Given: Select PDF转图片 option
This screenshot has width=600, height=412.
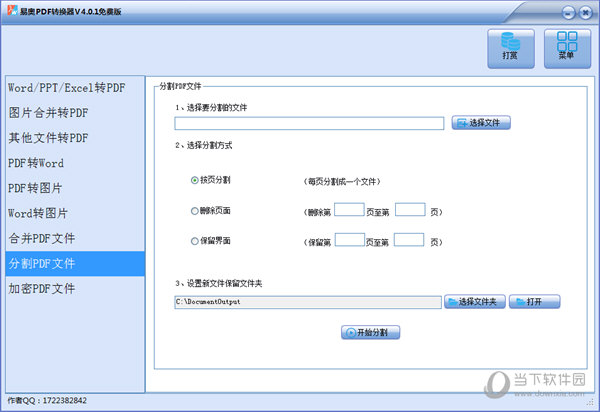Looking at the screenshot, I should [x=75, y=188].
